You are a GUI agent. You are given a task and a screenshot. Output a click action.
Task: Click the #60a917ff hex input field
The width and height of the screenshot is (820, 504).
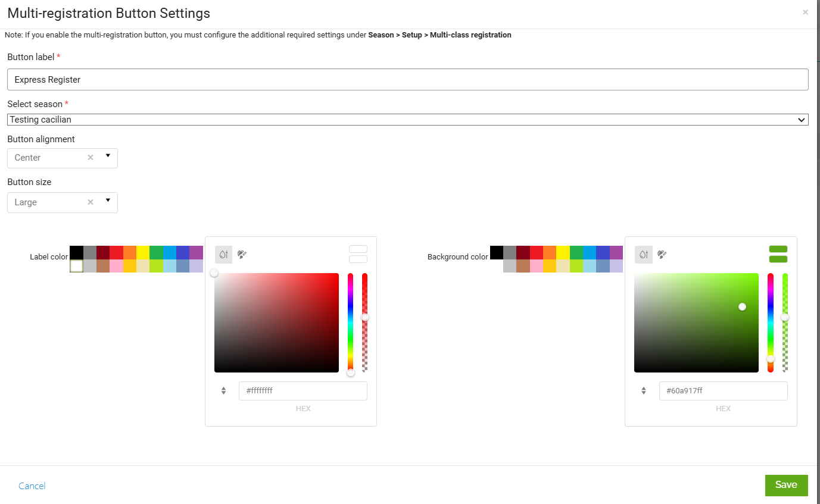[x=723, y=391]
